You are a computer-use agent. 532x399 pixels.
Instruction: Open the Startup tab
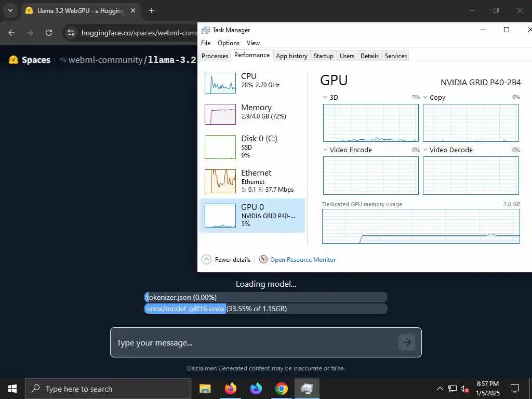click(323, 56)
